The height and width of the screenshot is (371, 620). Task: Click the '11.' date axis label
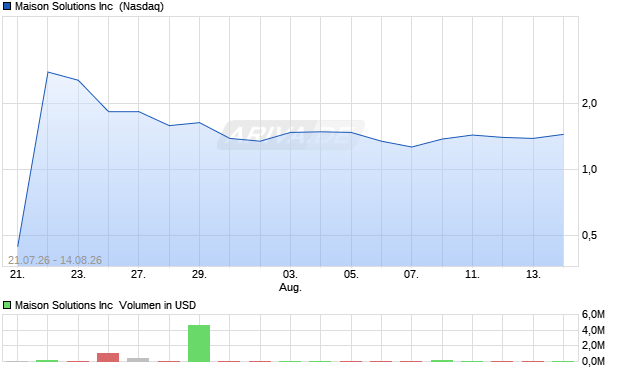coord(472,274)
